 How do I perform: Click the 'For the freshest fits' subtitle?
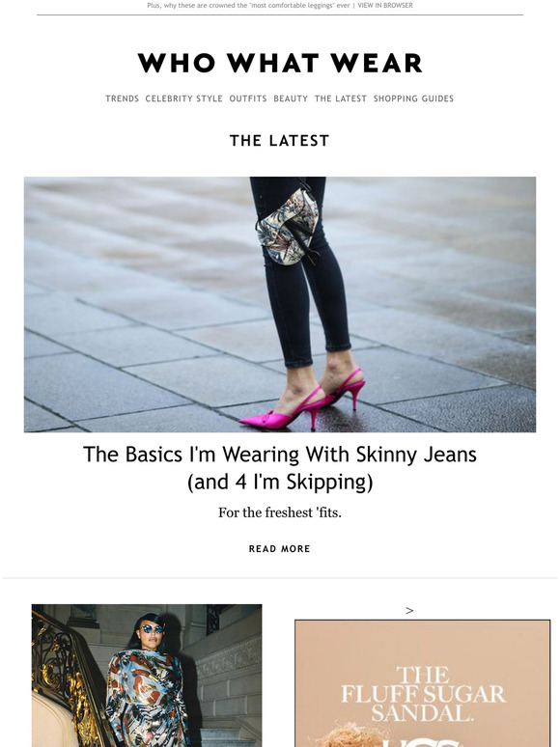[x=280, y=512]
